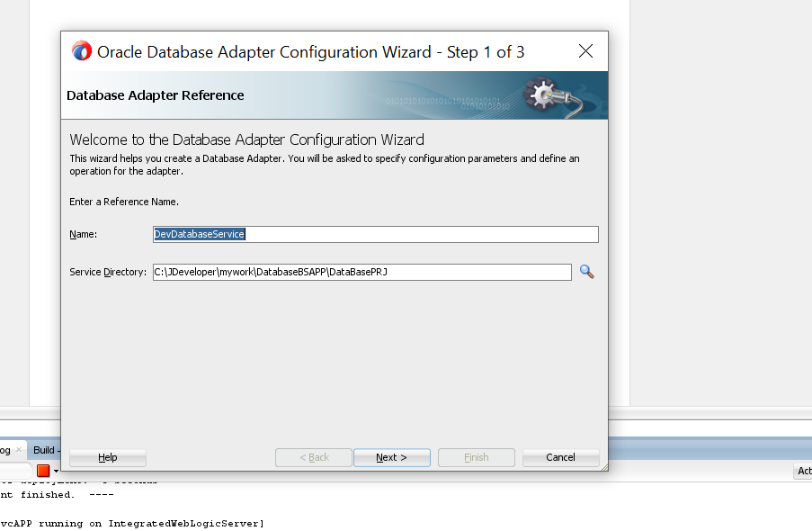Image resolution: width=812 pixels, height=531 pixels.
Task: Open Help for the wizard
Action: tap(108, 457)
